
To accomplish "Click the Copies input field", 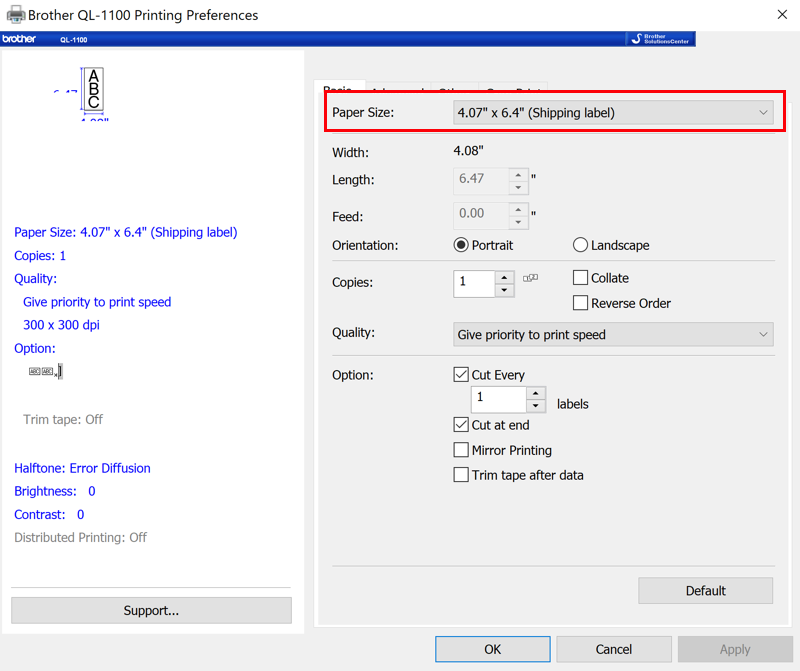I will (474, 284).
